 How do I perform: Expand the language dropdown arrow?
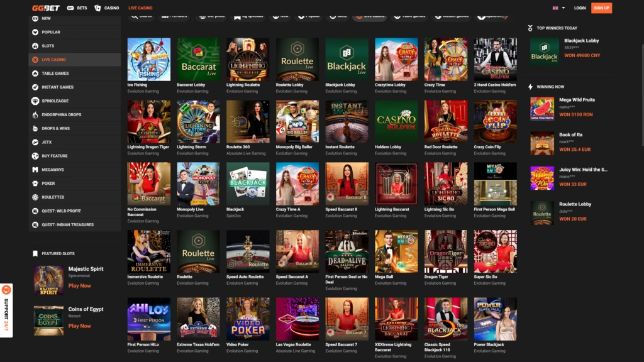tap(563, 8)
